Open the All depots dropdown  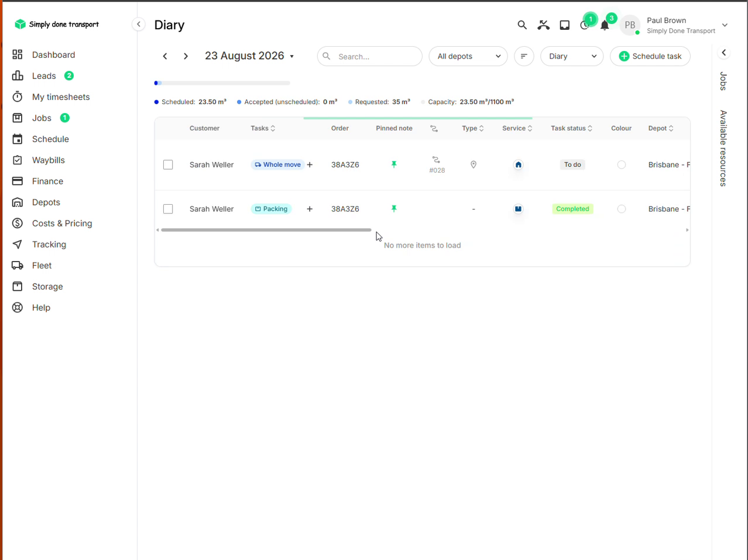point(468,56)
